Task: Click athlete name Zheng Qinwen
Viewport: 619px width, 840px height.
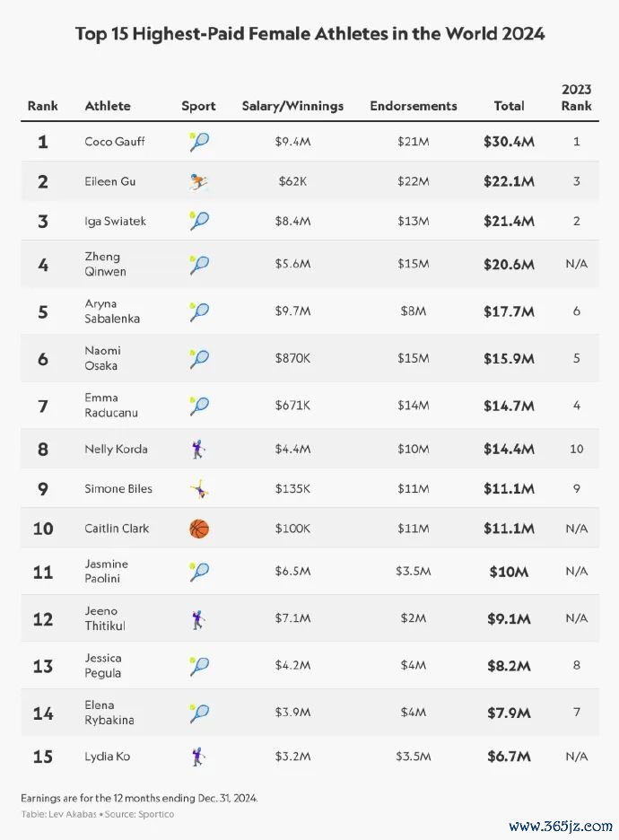Action: pos(105,264)
